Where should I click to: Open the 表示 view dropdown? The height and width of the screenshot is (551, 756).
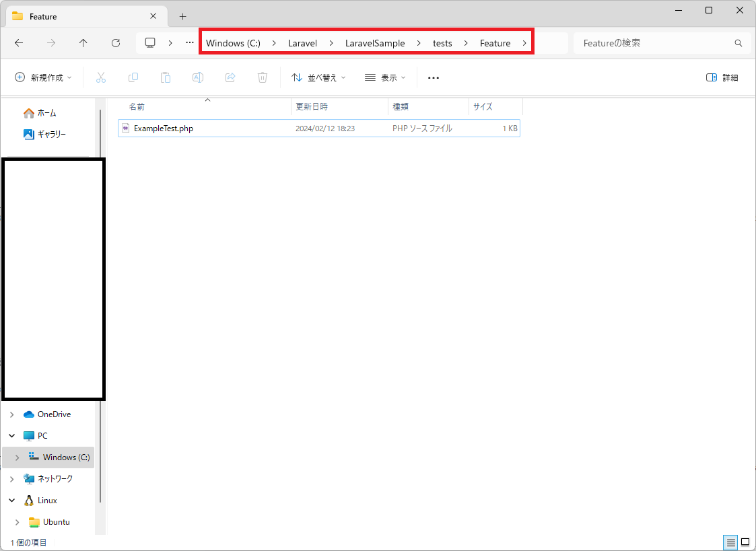pos(385,77)
